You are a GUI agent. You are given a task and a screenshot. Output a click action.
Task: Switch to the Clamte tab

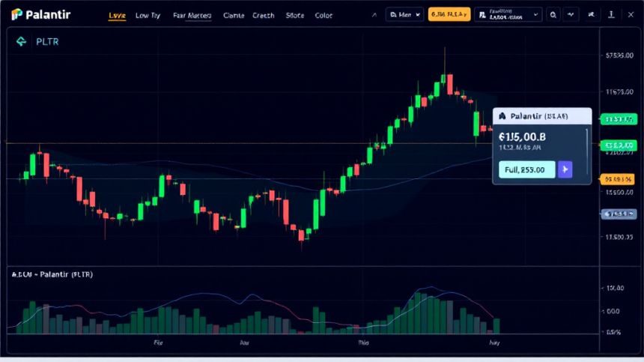point(234,16)
